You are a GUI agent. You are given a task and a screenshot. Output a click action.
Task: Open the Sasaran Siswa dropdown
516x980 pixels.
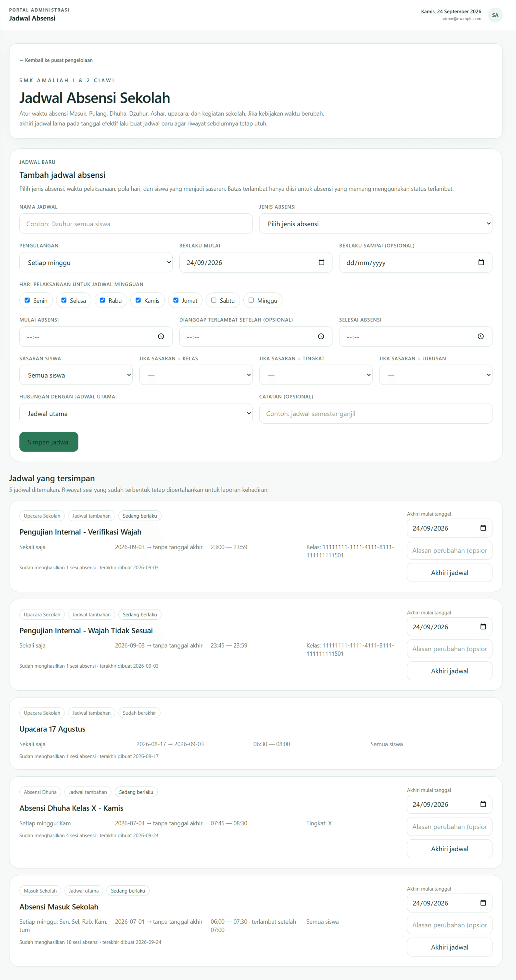click(76, 375)
